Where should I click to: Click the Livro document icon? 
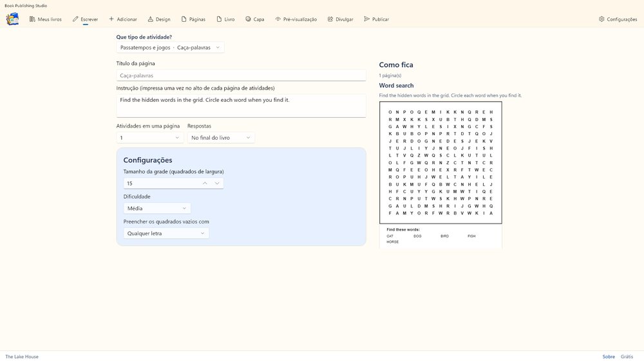pos(220,19)
